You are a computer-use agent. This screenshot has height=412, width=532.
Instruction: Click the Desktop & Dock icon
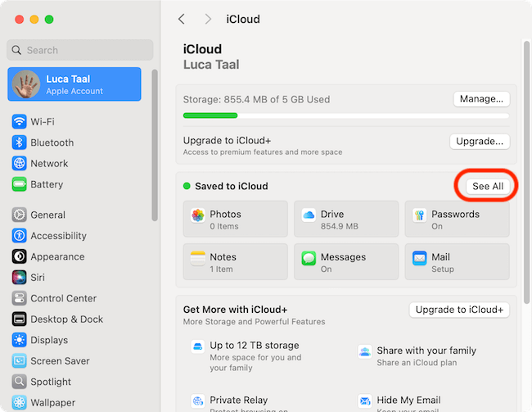pos(19,319)
